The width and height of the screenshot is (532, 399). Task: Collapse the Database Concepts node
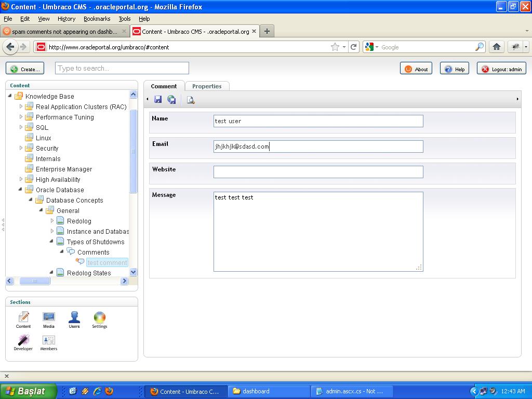click(x=31, y=200)
